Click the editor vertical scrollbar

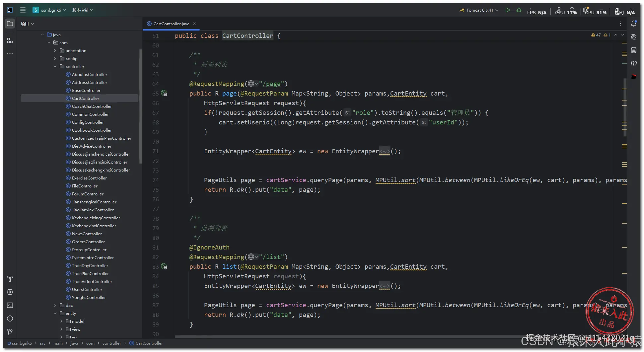[x=625, y=107]
